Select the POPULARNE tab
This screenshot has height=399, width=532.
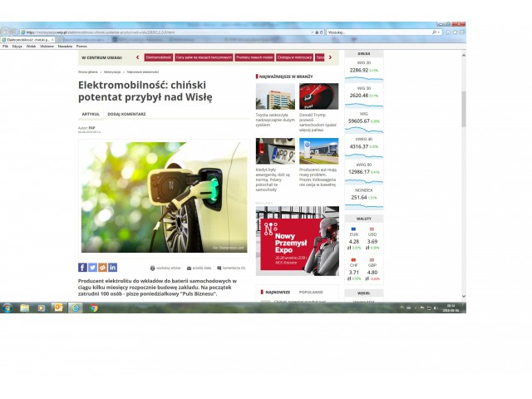311,293
